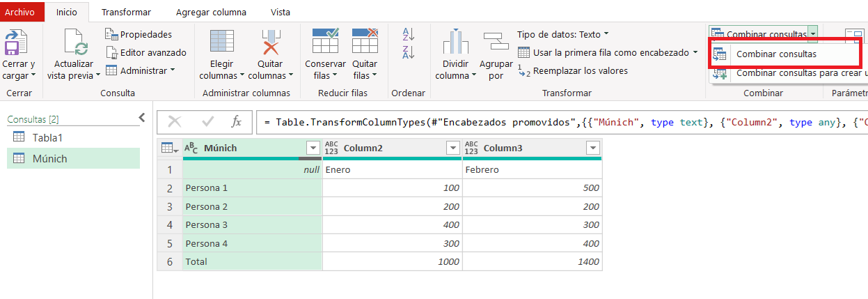Select the Tabla1 query

click(47, 137)
